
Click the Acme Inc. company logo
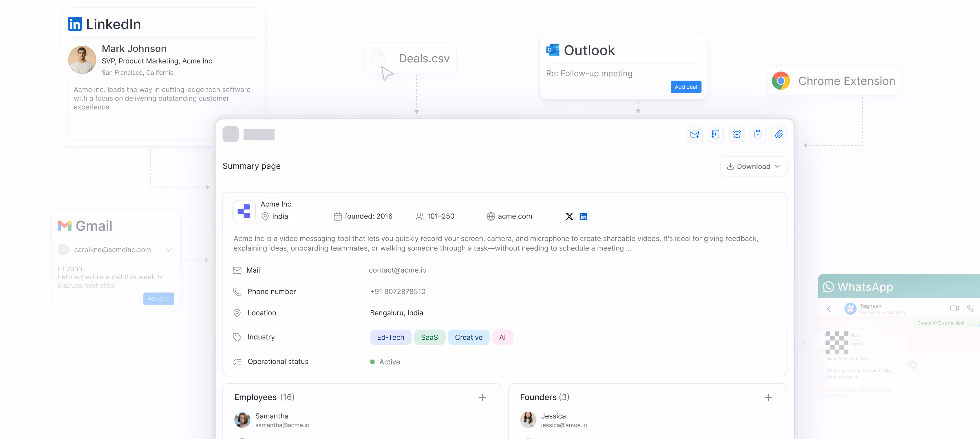click(x=244, y=212)
